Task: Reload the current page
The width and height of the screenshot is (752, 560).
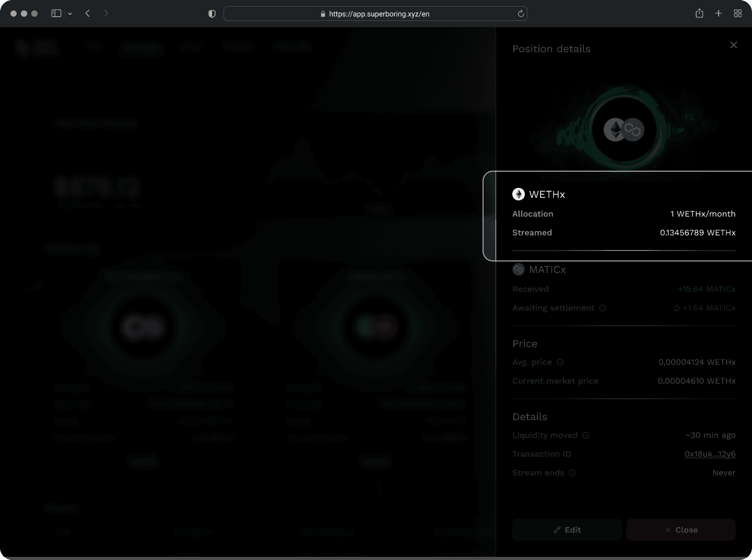Action: pos(521,14)
